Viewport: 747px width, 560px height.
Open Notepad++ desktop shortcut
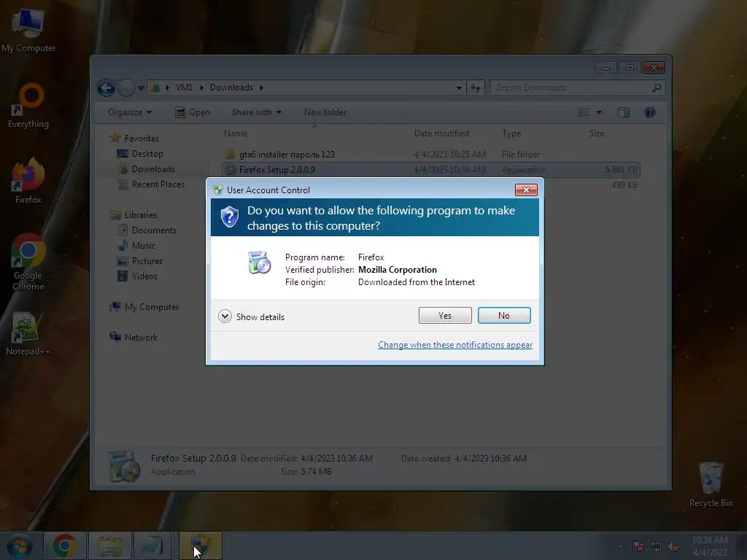pos(28,333)
